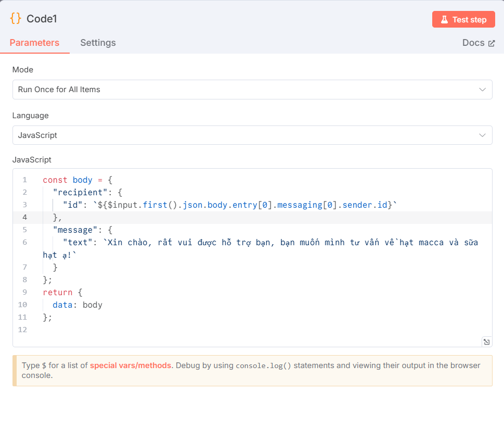The width and height of the screenshot is (504, 429).
Task: Click the external link icon beside Docs
Action: coord(492,43)
